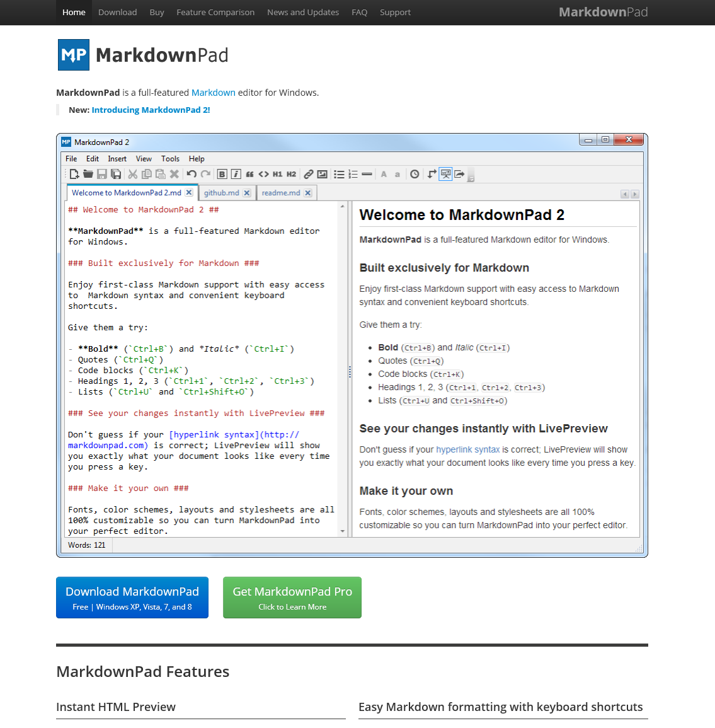This screenshot has width=715, height=728.
Task: Click the MP MarkdownPad logo image
Action: 143,55
